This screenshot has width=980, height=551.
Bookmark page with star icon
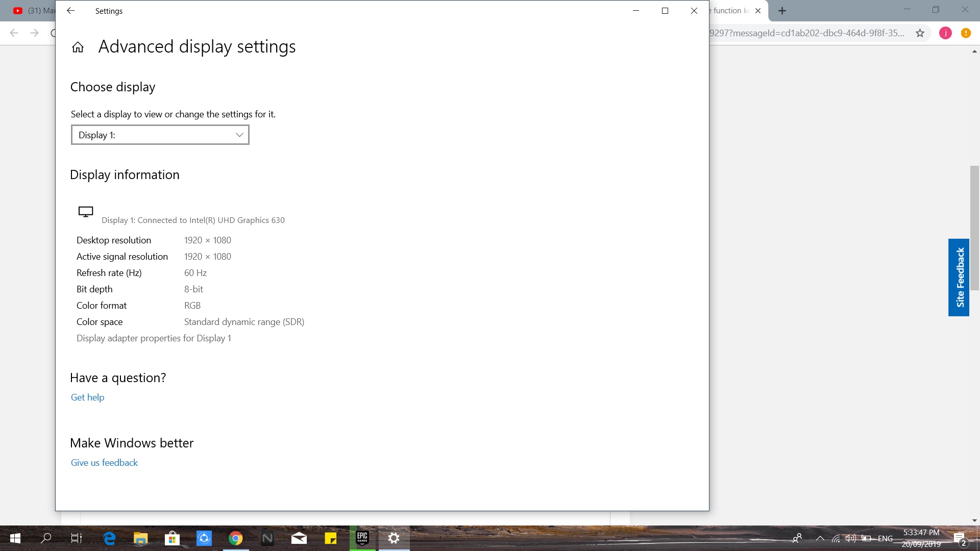(920, 33)
